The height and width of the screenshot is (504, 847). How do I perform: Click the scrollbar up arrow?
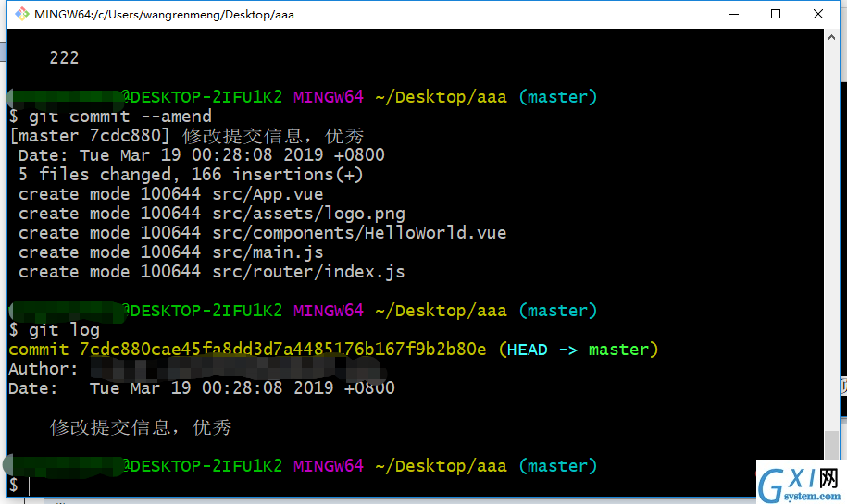(831, 37)
